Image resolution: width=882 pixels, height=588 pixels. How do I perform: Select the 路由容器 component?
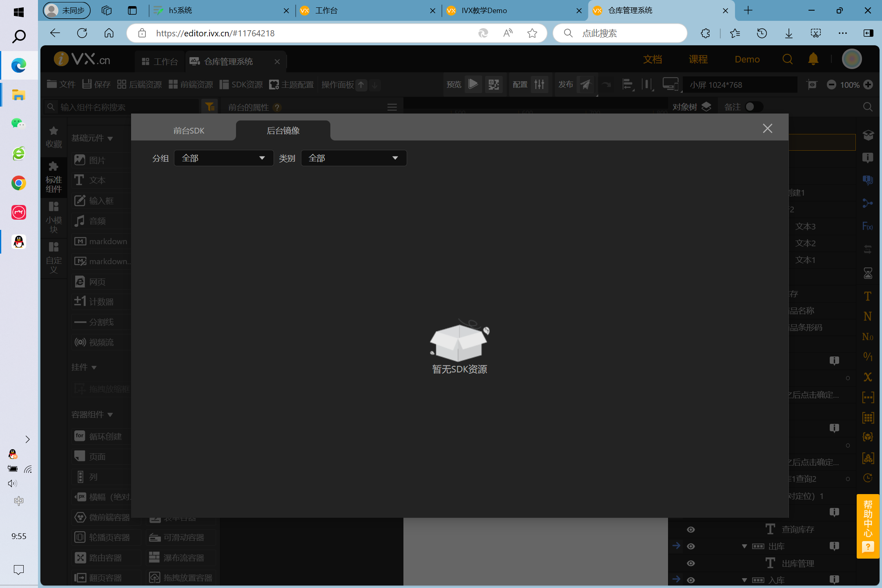[x=106, y=558]
